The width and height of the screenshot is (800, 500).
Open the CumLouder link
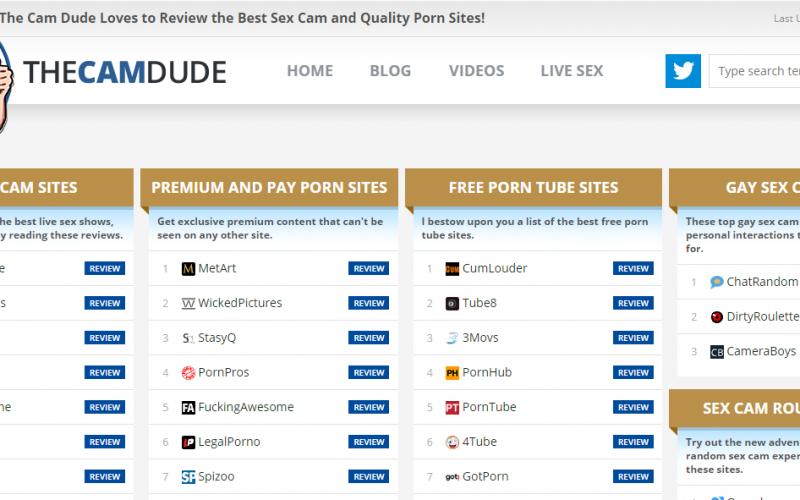point(494,268)
